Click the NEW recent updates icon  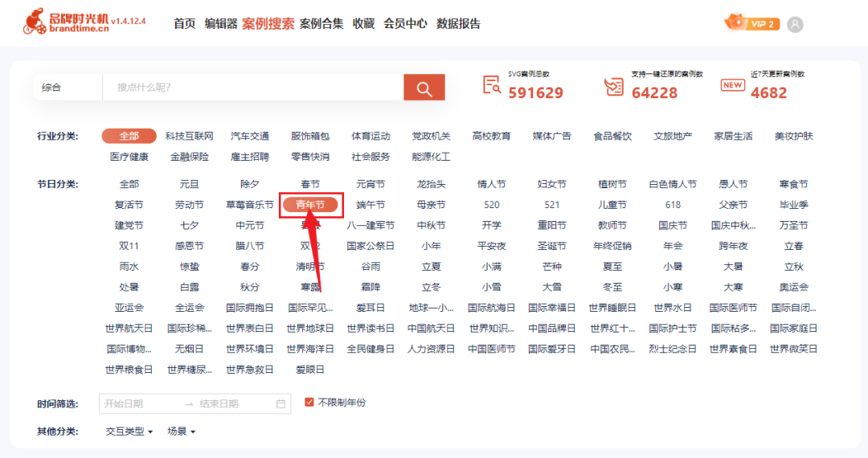tap(732, 85)
